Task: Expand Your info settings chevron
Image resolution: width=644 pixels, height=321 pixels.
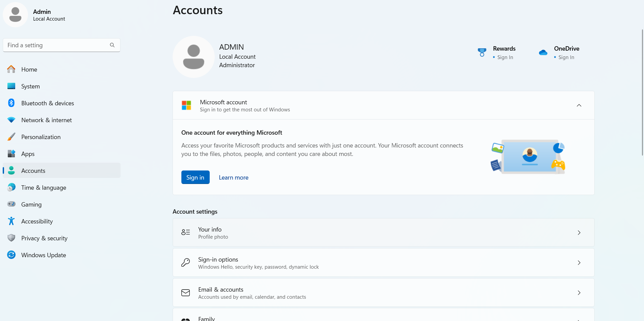Action: [x=579, y=233]
